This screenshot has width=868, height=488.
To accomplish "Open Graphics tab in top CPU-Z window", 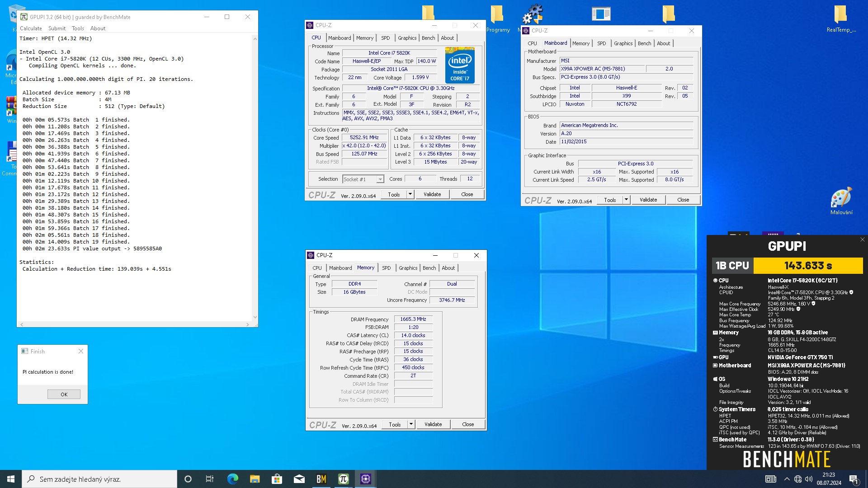I will [x=407, y=38].
